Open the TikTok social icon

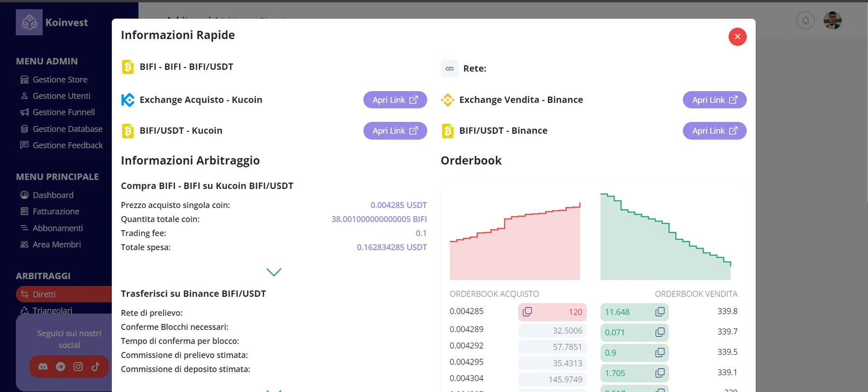click(x=95, y=367)
